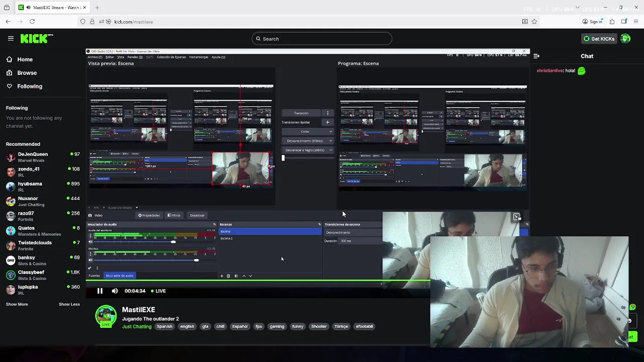Screen dimensions: 644x362
Task: Open hyubsama recommended channel
Action: 43,187
